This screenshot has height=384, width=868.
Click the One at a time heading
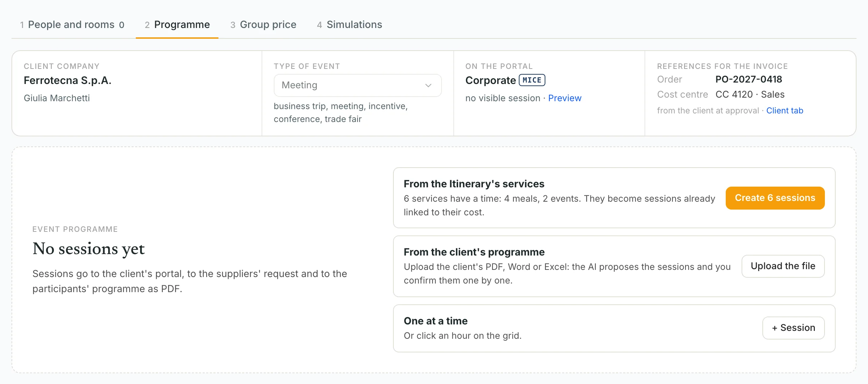435,321
